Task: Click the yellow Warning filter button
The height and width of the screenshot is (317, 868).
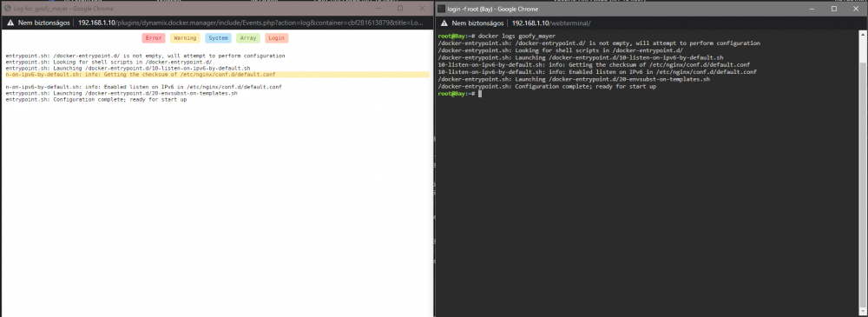Action: point(185,38)
